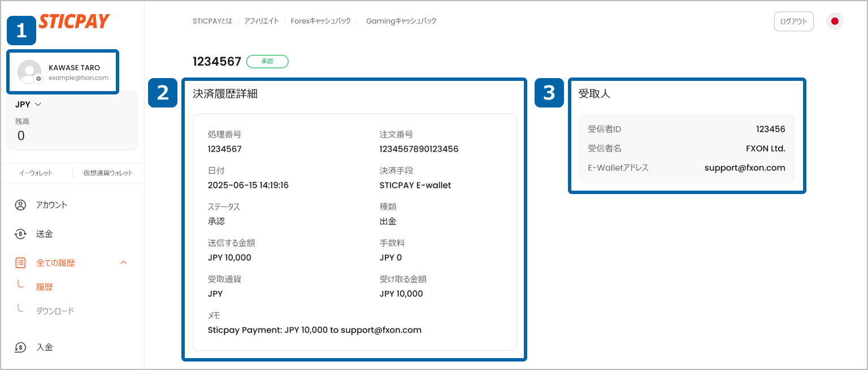Click STICPAY E-wallet payment method value
The width and height of the screenshot is (868, 370).
click(415, 186)
